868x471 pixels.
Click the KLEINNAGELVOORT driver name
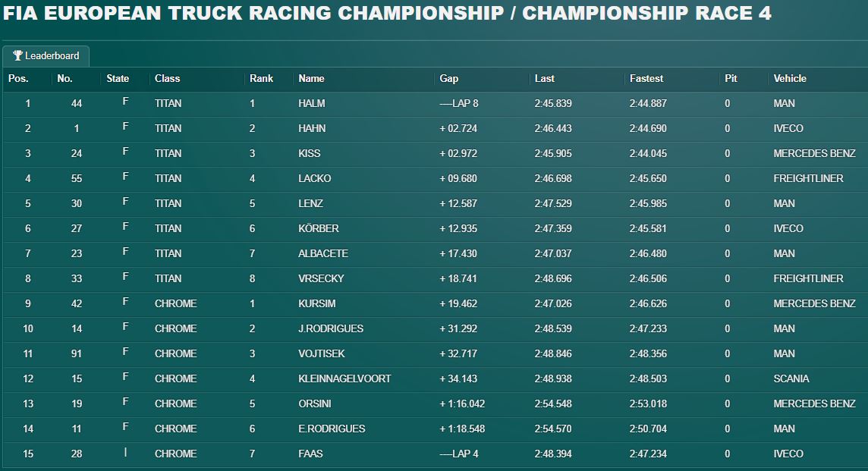tap(344, 378)
